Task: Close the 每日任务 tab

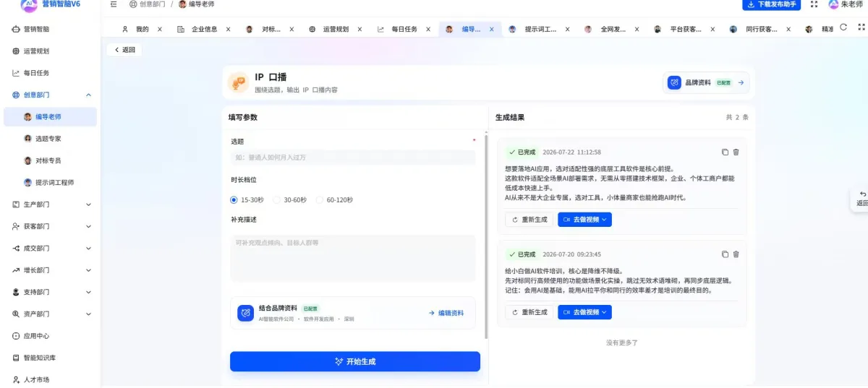Action: pos(428,30)
